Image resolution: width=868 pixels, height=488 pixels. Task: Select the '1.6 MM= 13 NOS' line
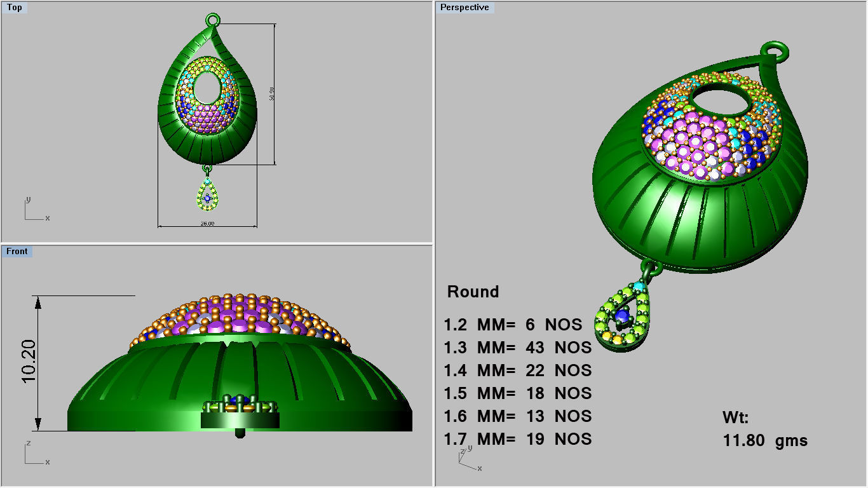[518, 416]
